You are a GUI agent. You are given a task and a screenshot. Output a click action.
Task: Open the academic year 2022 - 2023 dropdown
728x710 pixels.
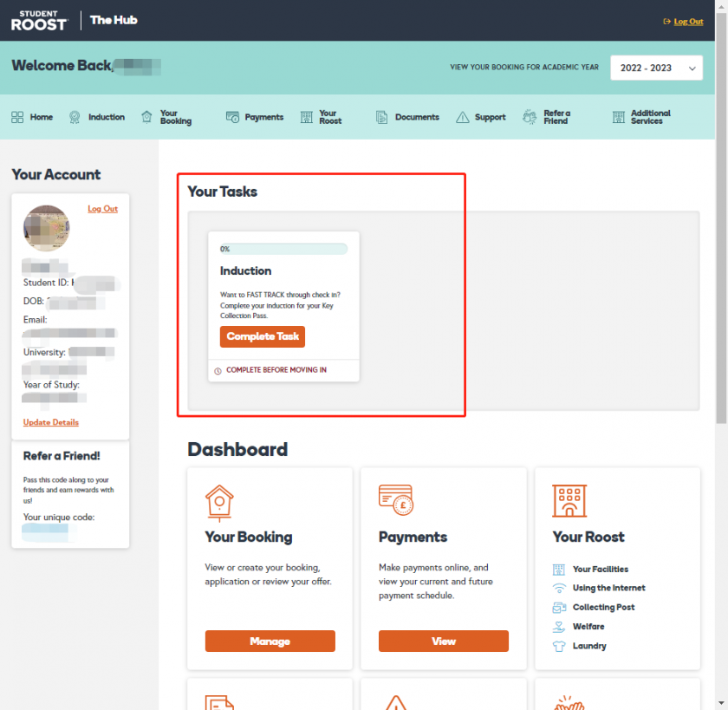(656, 68)
